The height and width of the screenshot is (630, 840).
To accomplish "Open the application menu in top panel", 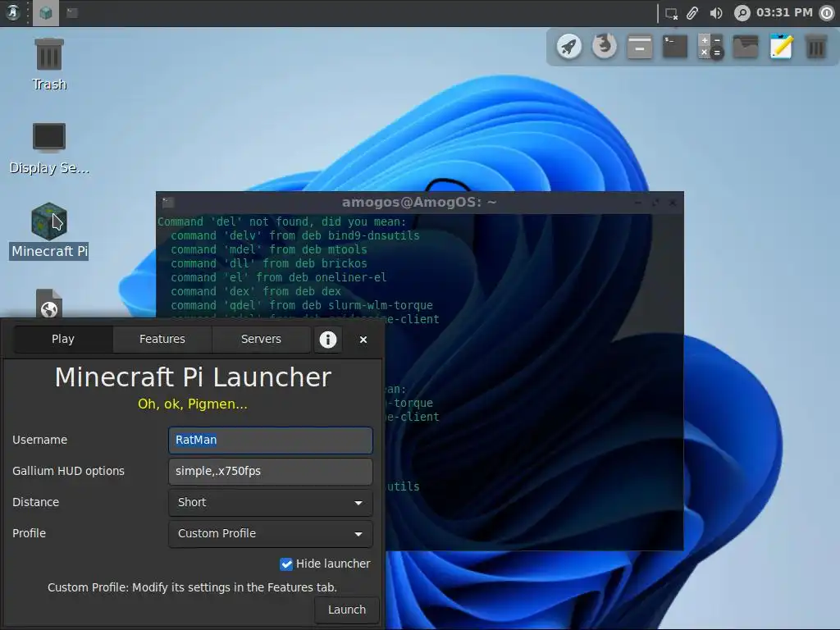I will (x=13, y=13).
